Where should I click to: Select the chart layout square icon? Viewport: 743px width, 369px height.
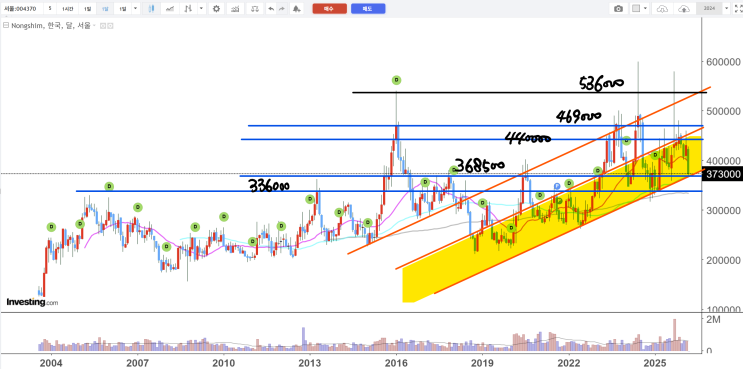(x=636, y=9)
